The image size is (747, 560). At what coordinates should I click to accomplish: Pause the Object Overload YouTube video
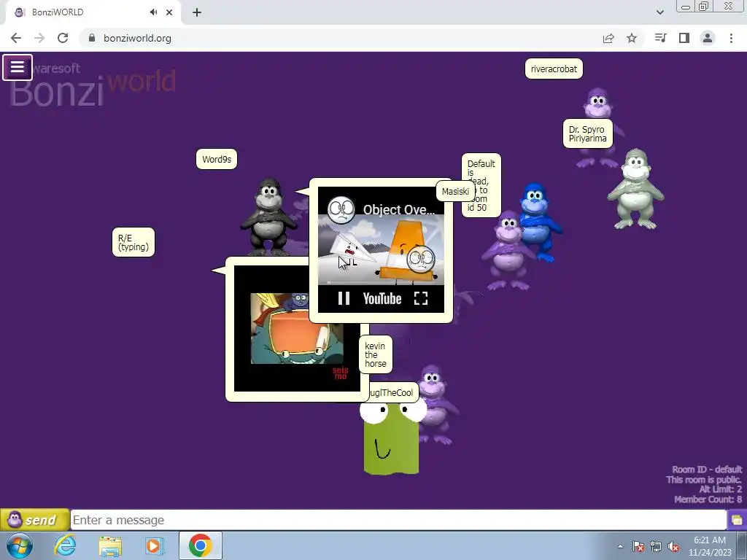pos(344,298)
